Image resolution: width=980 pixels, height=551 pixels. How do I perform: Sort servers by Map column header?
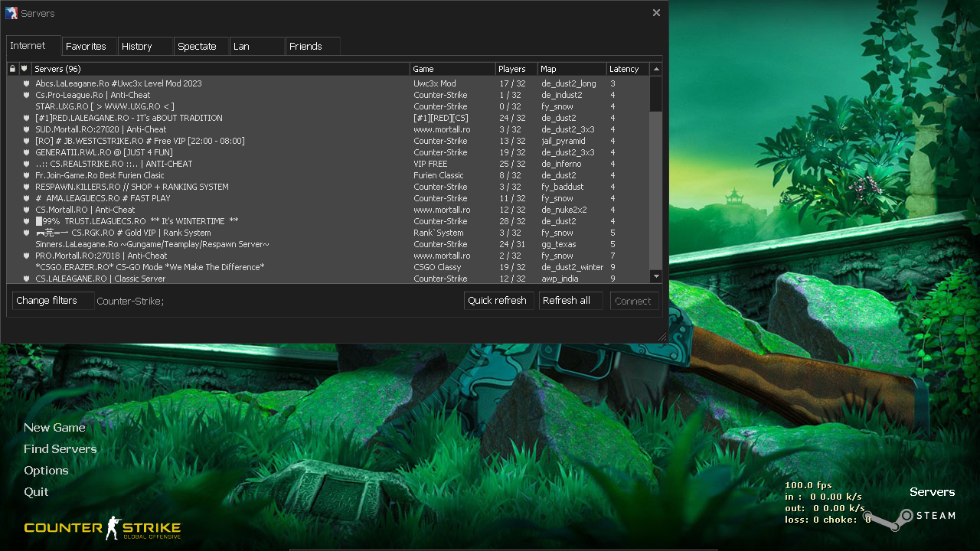pyautogui.click(x=571, y=69)
